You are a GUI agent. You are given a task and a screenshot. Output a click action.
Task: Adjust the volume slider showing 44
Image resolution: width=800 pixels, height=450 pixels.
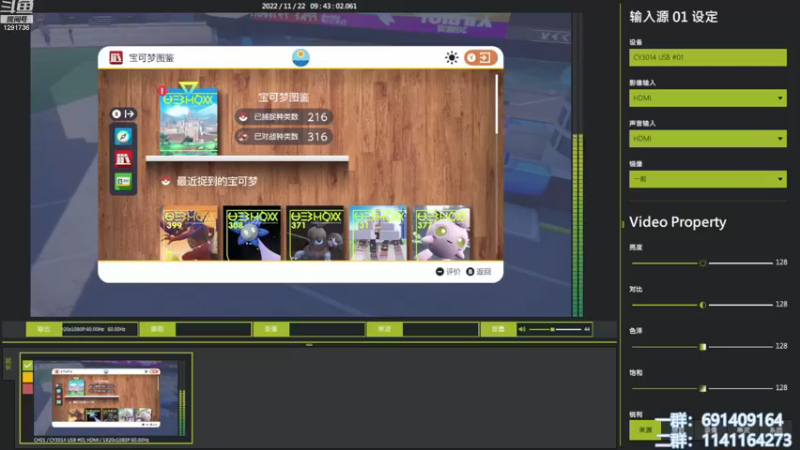555,329
